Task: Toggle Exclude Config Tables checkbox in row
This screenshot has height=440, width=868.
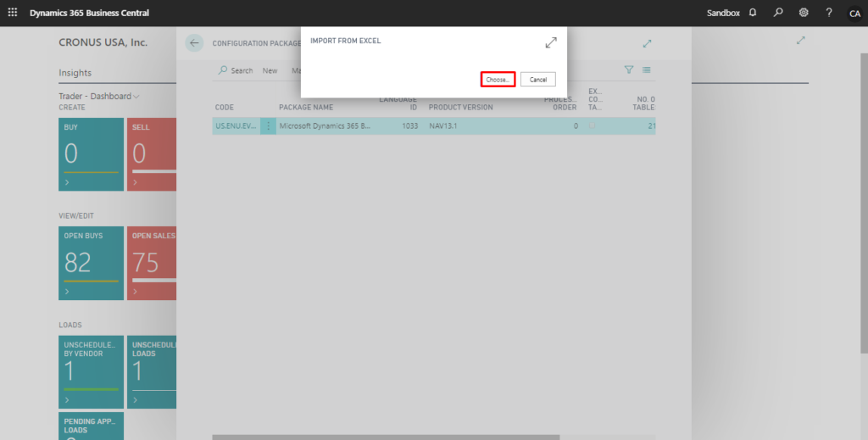Action: coord(592,125)
